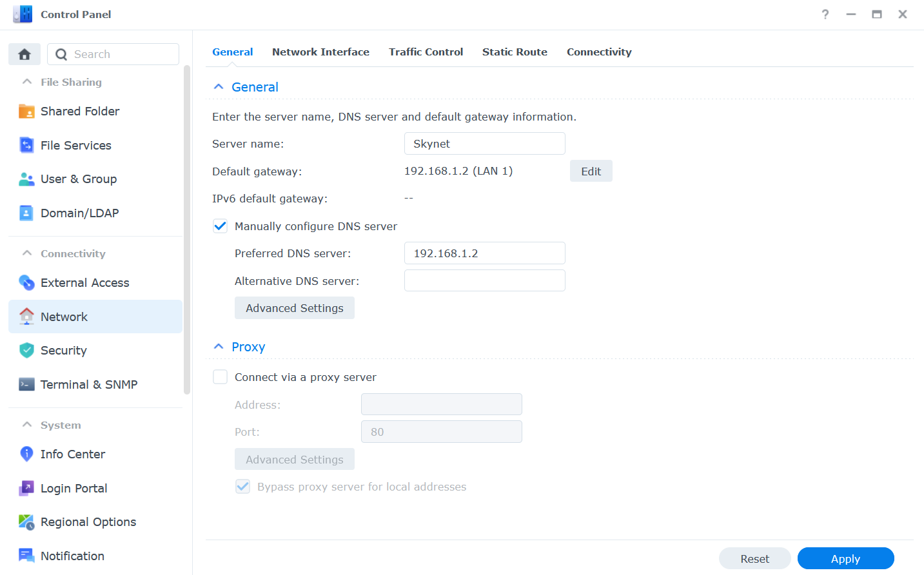Open User & Group management
924x575 pixels.
(x=26, y=179)
